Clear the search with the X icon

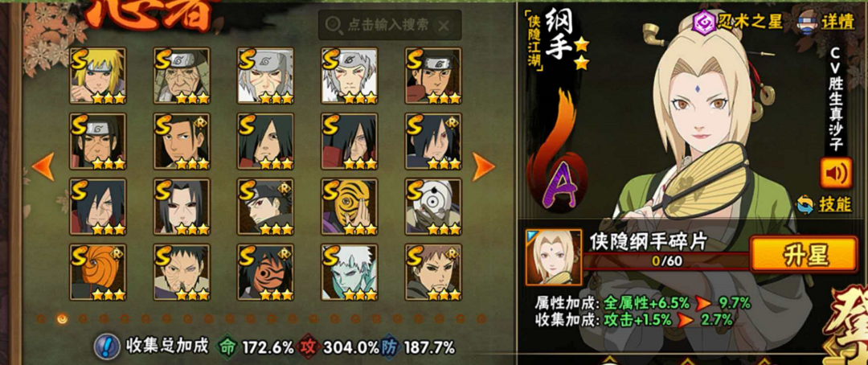pos(444,25)
